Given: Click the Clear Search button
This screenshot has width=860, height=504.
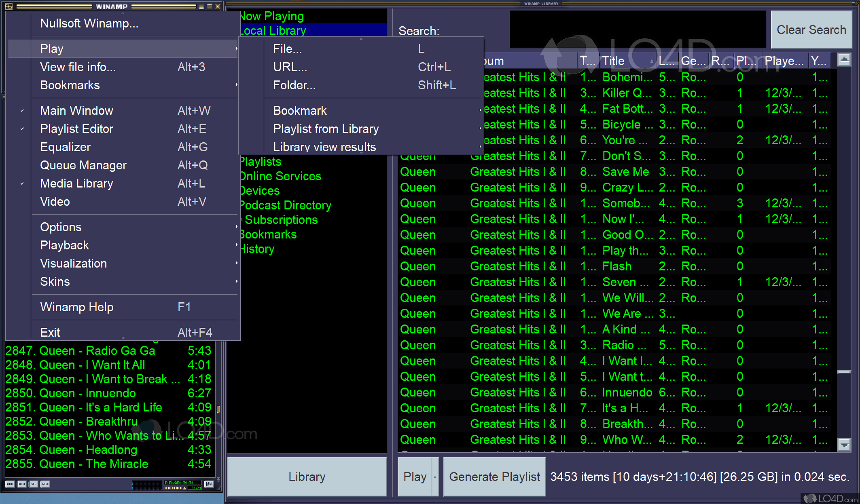Looking at the screenshot, I should point(811,30).
